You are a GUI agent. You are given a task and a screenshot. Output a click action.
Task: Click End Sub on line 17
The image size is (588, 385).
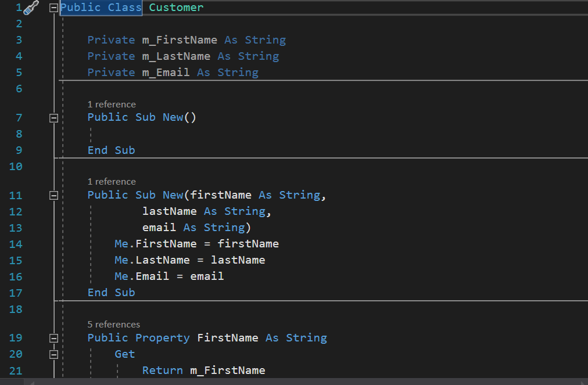coord(111,292)
